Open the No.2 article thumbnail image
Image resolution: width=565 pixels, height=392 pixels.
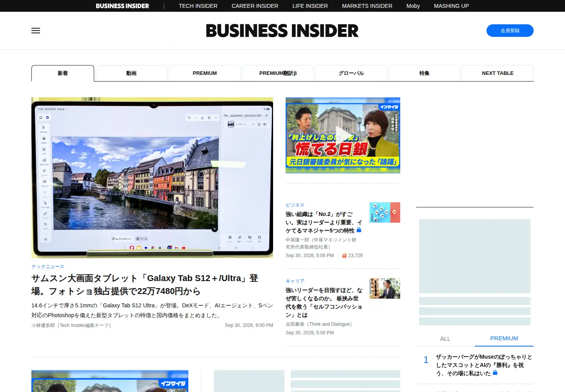click(x=385, y=212)
